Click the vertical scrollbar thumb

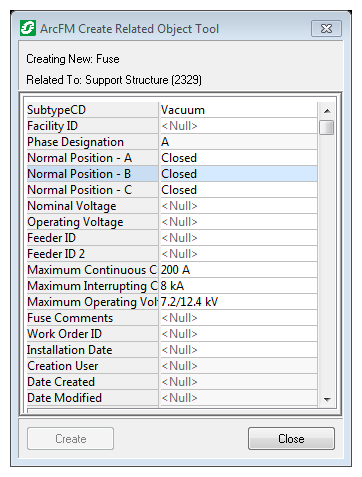click(327, 127)
